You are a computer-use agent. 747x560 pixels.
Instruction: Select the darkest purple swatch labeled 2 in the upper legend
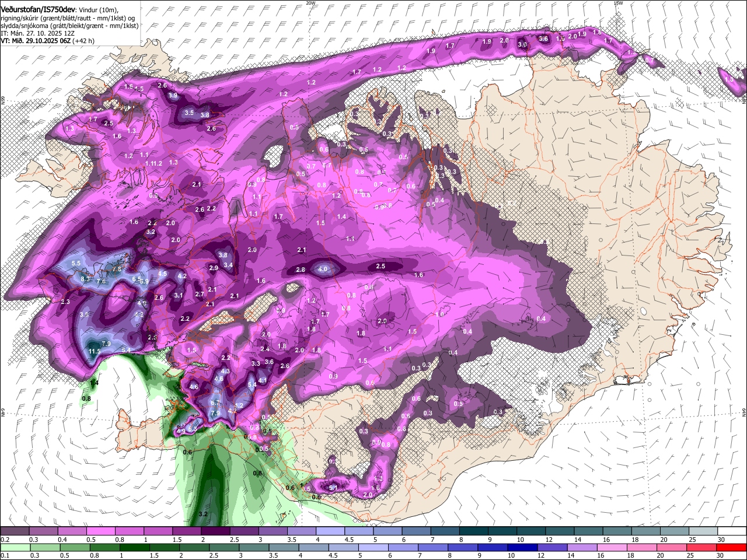[215, 531]
